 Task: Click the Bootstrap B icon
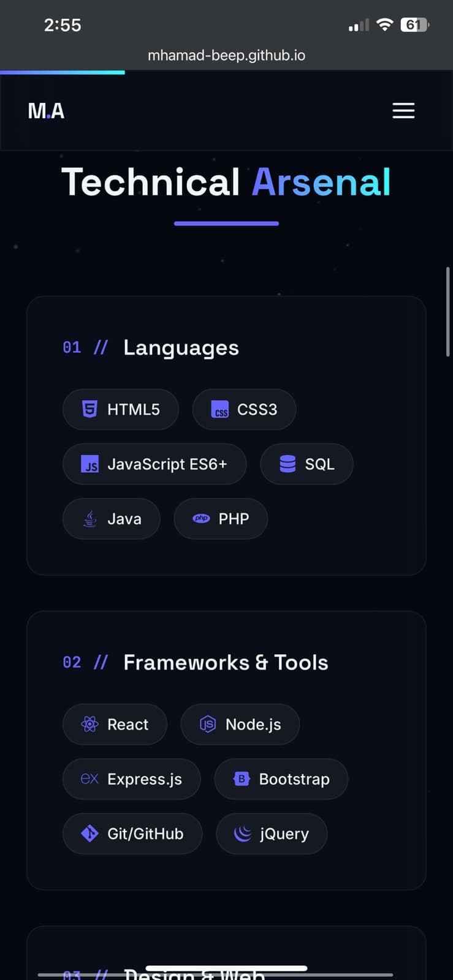[x=242, y=778]
